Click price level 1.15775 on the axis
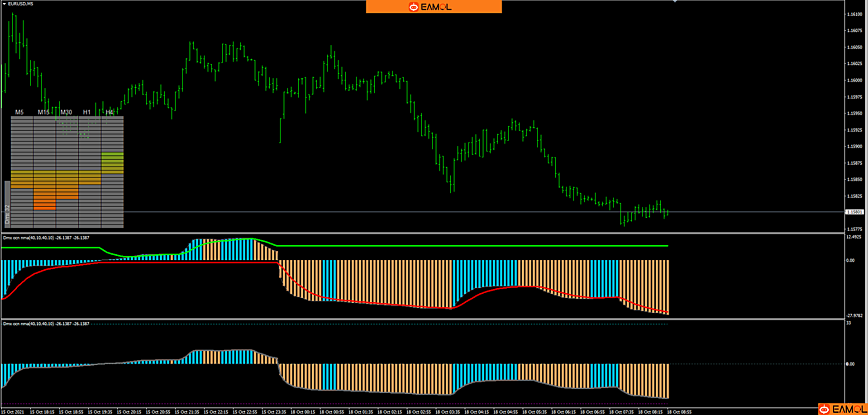This screenshot has width=868, height=415. (x=854, y=229)
